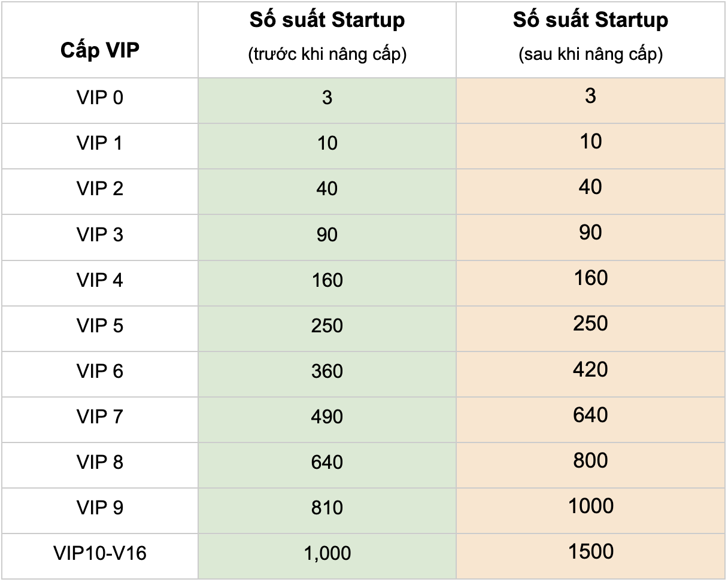Click the VIP 3 row label
This screenshot has height=582, width=728.
[99, 235]
